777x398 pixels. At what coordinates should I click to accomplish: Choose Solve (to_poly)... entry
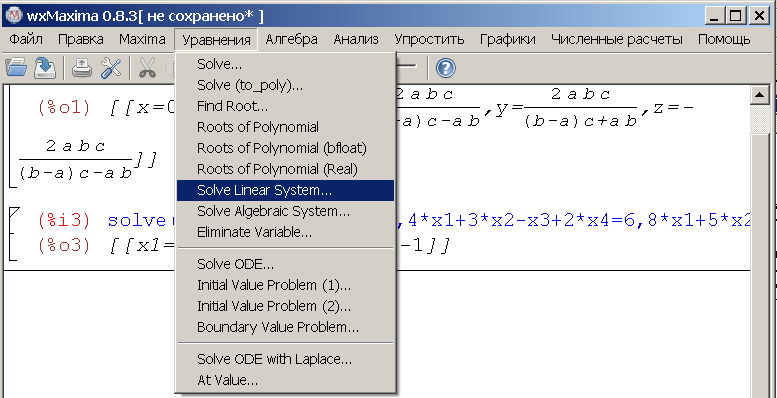tap(285, 85)
